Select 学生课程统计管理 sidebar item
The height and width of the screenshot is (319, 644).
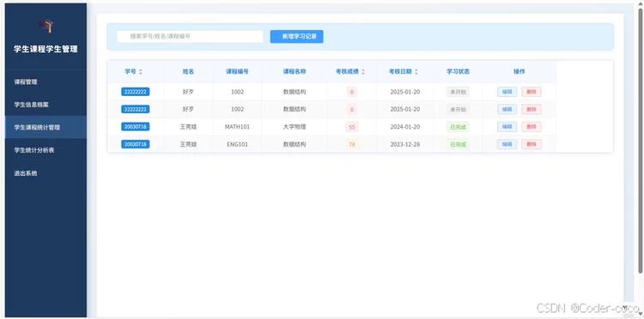46,127
